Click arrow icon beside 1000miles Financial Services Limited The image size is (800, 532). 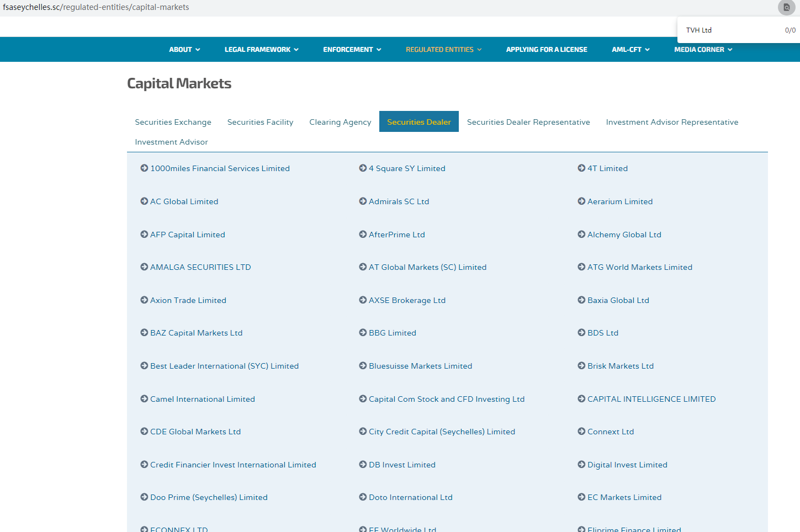pos(144,168)
